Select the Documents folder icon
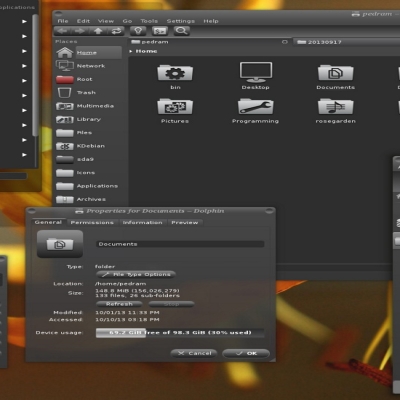400x400 pixels. (x=335, y=73)
